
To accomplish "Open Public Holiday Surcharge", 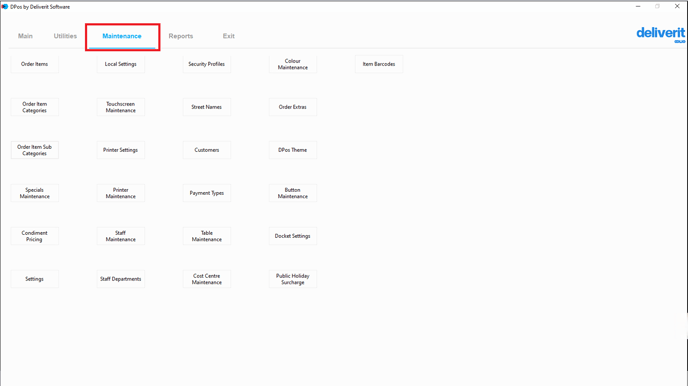I will tap(293, 279).
